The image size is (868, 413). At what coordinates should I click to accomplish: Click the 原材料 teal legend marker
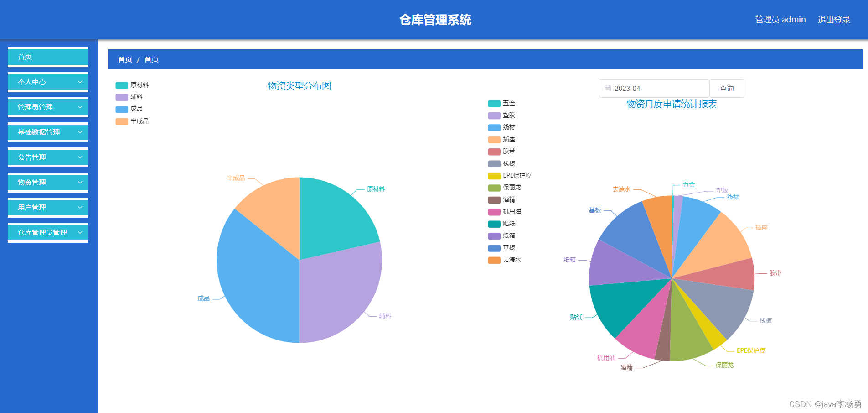(121, 85)
